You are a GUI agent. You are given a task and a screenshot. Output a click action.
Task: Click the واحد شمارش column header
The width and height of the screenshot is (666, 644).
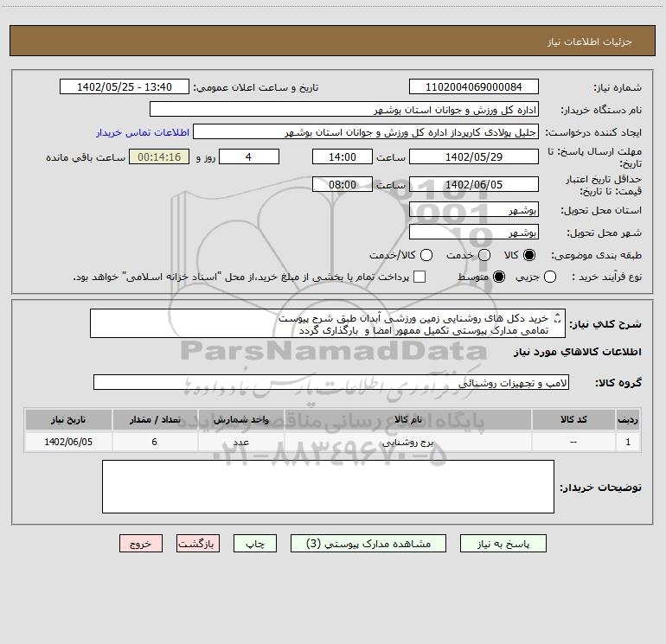(240, 419)
